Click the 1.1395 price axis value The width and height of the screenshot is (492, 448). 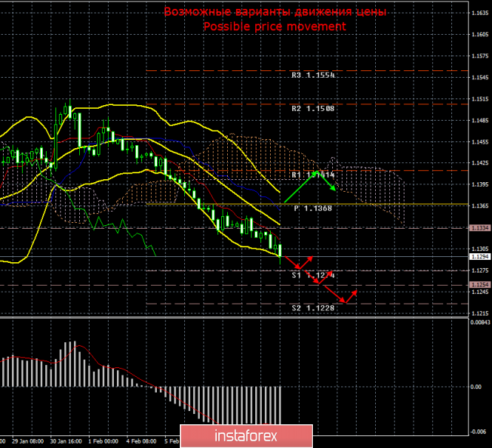[480, 184]
